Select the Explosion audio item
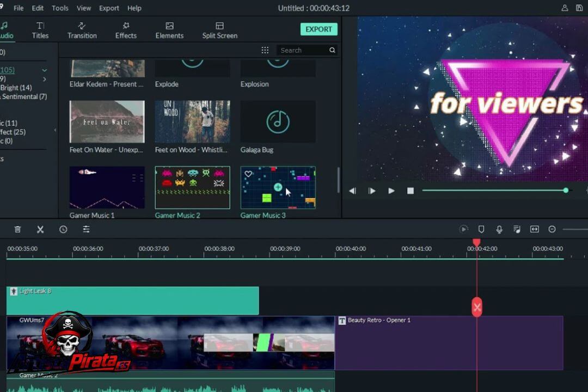The image size is (588, 392). tap(278, 68)
